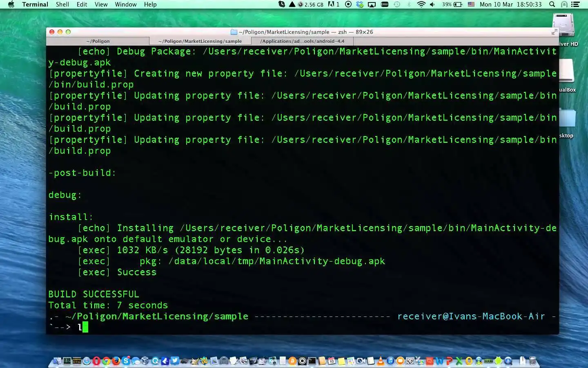
Task: Open the volume control in menu bar
Action: [432, 4]
